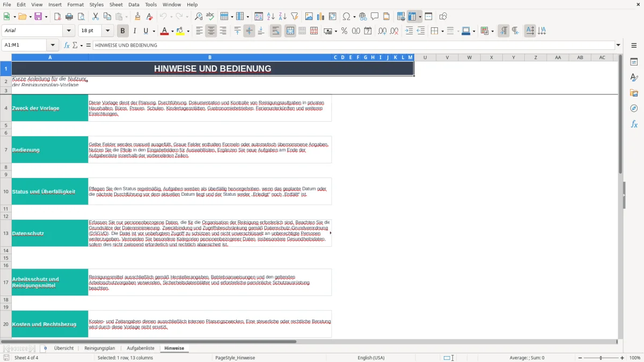Screen dimensions: 644x362
Task: Click the Print icon
Action: pos(69,17)
